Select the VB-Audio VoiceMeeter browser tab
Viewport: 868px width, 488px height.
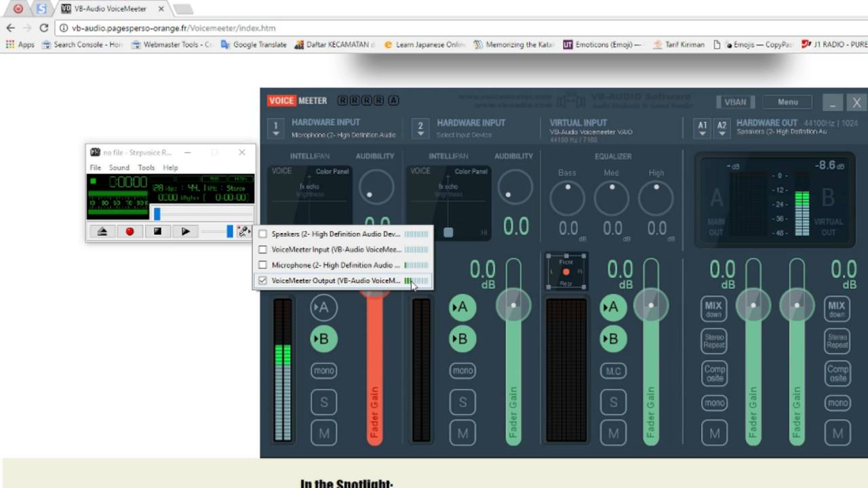pos(111,9)
